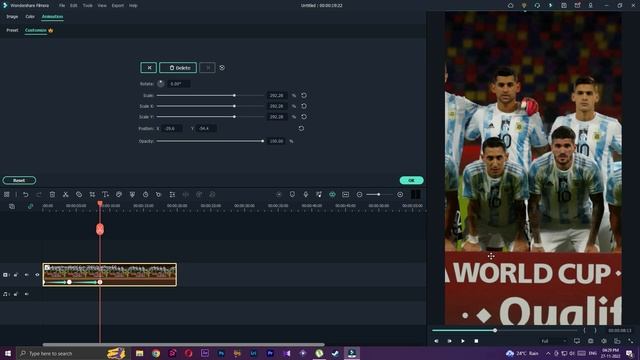Click the audio music note mixer icon

[x=319, y=195]
